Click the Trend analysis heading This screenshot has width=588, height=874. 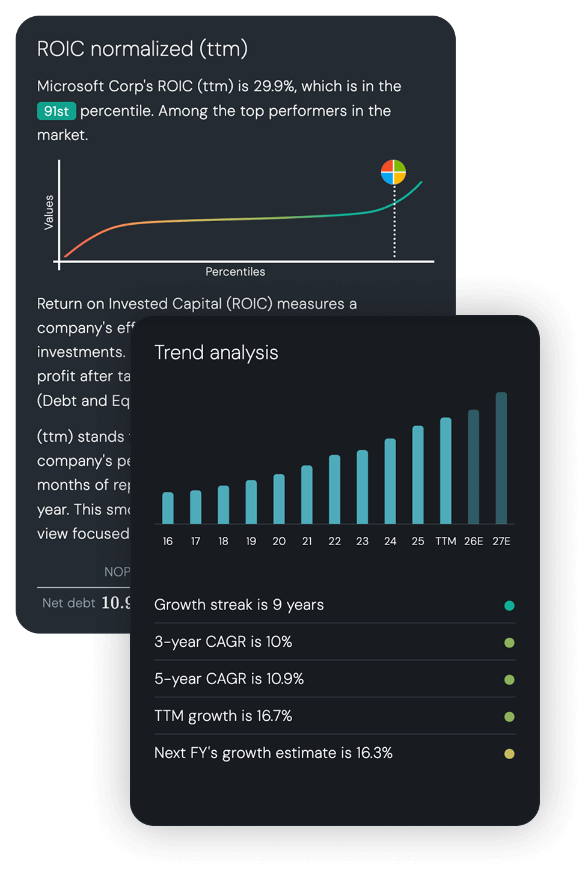tap(216, 353)
